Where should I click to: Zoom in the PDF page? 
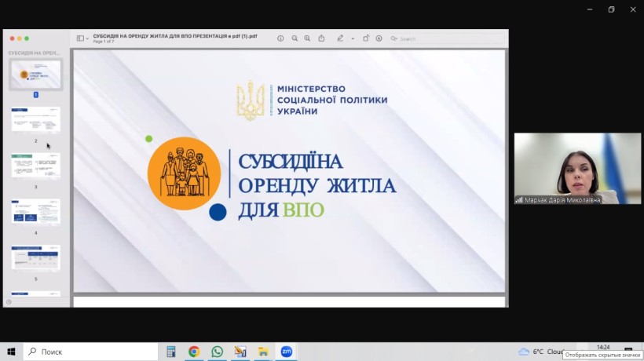point(307,38)
